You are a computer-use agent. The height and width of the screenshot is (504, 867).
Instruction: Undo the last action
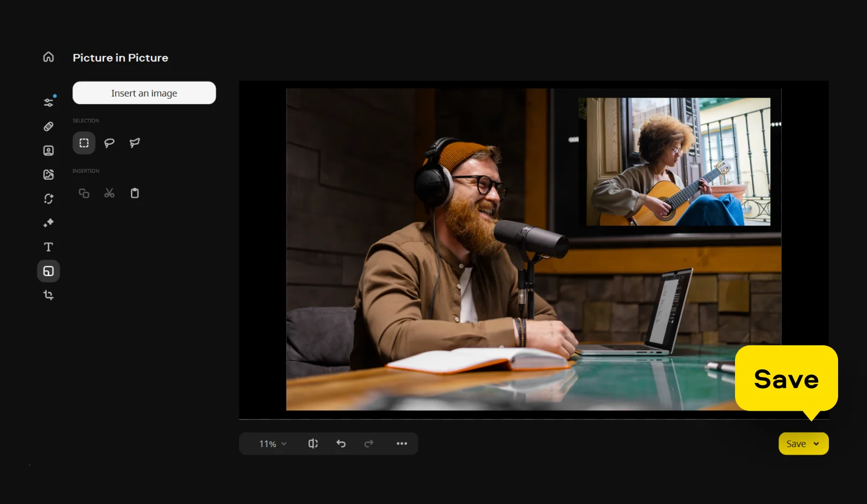pyautogui.click(x=341, y=443)
